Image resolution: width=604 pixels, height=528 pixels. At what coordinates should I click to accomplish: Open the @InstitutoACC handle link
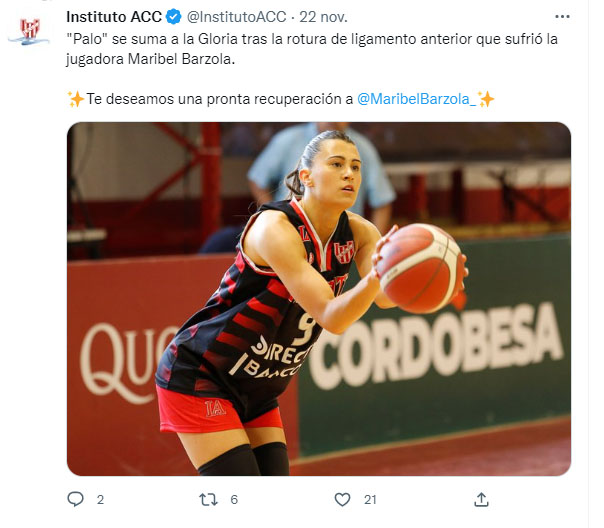237,17
